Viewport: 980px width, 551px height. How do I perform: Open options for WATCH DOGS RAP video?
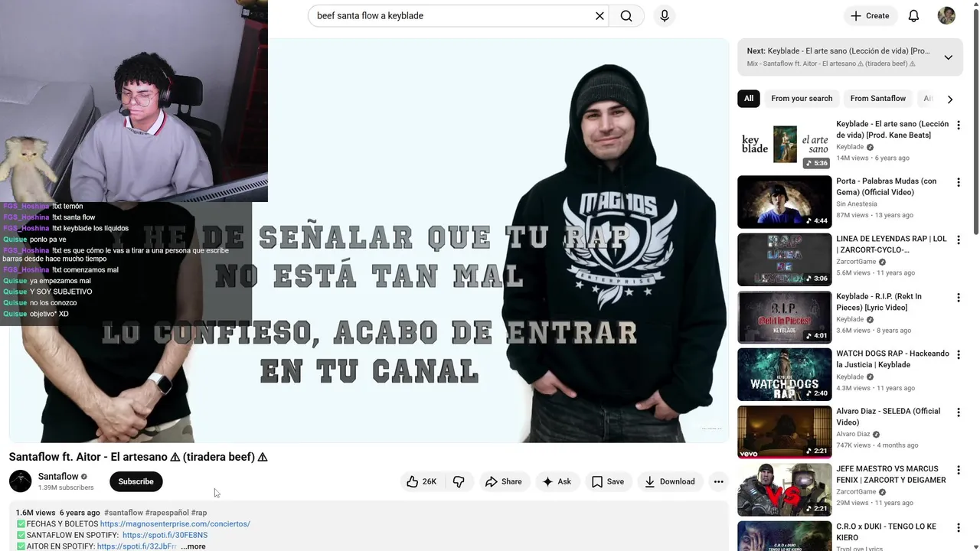958,354
